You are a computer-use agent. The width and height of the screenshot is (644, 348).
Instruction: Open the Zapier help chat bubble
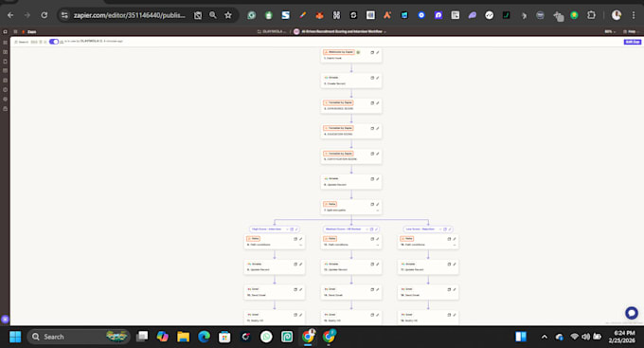632,313
